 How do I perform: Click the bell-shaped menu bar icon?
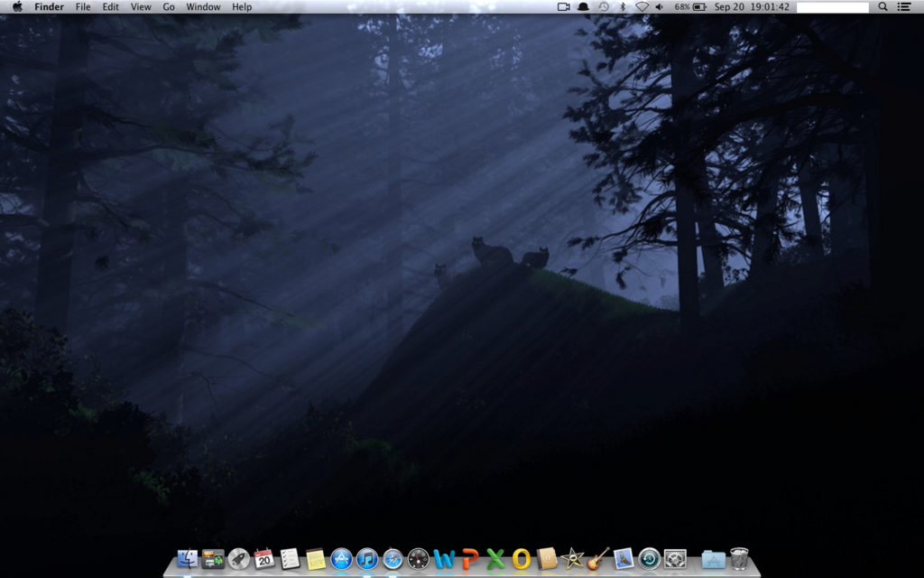pyautogui.click(x=583, y=6)
